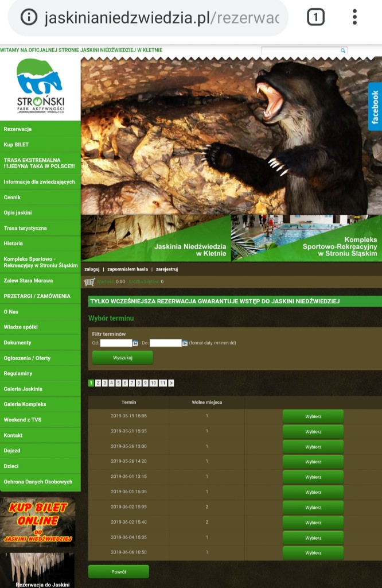Open Kup BILET menu item
382x588 pixels.
click(40, 144)
